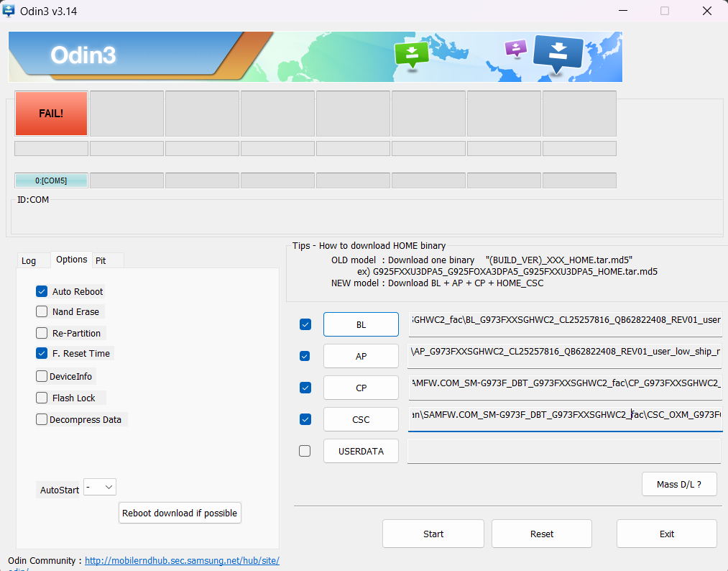728x571 pixels.
Task: Click the purple download speech bubble icon
Action: click(x=515, y=48)
